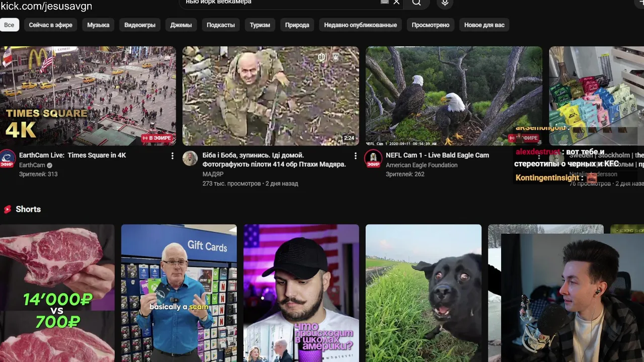Open three-dot menu for EarthCam Times Square video
This screenshot has height=362, width=644.
tap(172, 156)
